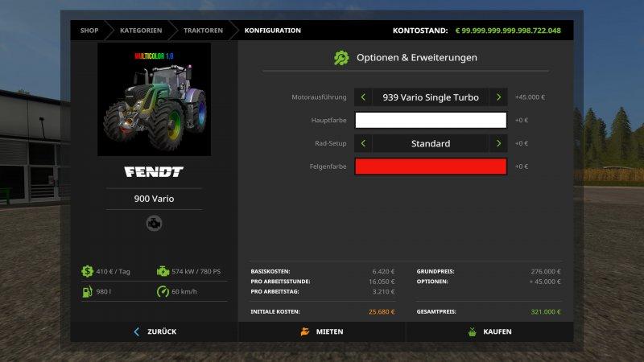Switch to previous Rad-Setup option

(363, 143)
